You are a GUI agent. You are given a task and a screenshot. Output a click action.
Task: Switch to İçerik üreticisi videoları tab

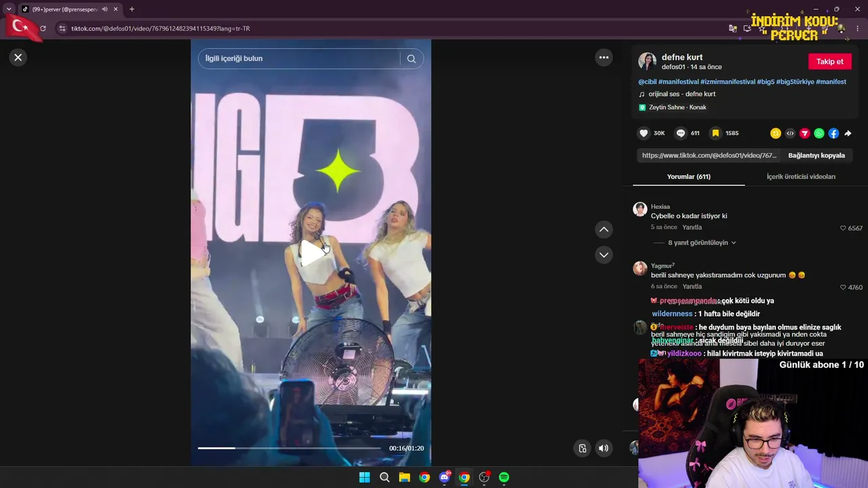pos(801,177)
